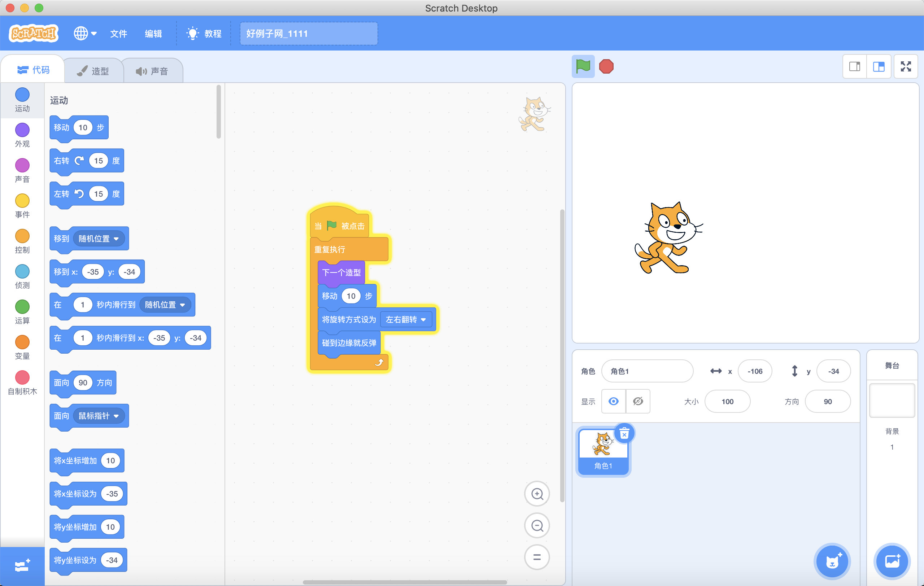Click the sprite x coordinate field -106

tap(754, 371)
